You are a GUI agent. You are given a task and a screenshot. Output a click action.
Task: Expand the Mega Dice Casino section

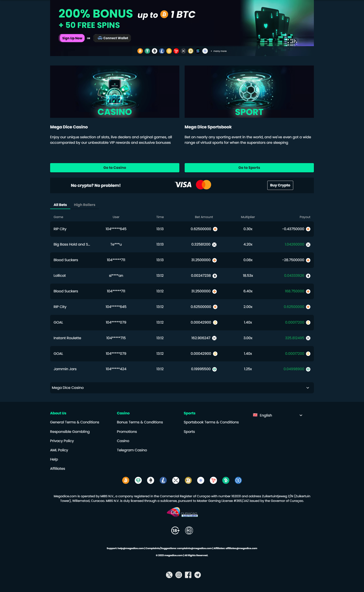(x=182, y=388)
